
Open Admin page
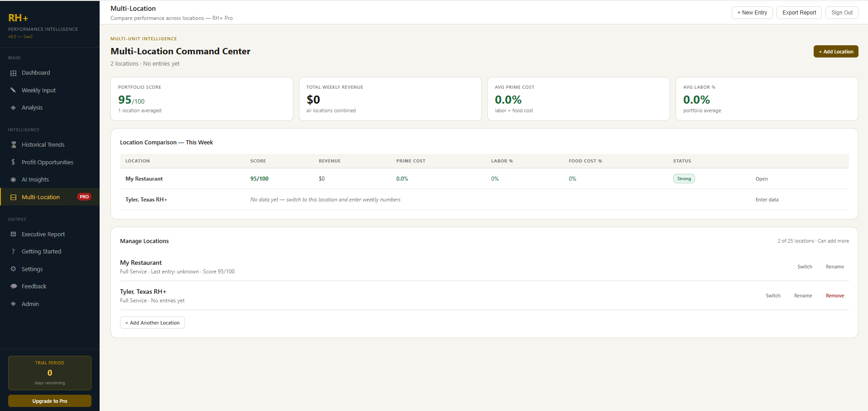coord(50,304)
